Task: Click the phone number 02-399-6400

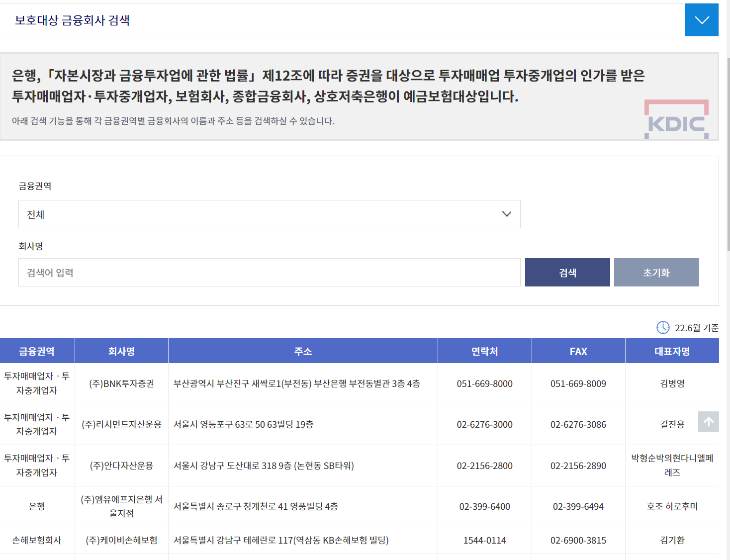Action: click(x=485, y=506)
